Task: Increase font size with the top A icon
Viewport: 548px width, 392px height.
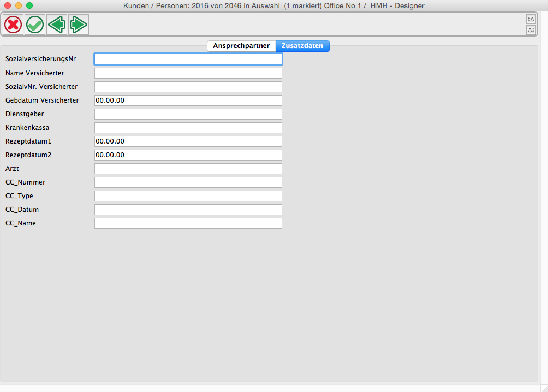Action: pos(531,19)
